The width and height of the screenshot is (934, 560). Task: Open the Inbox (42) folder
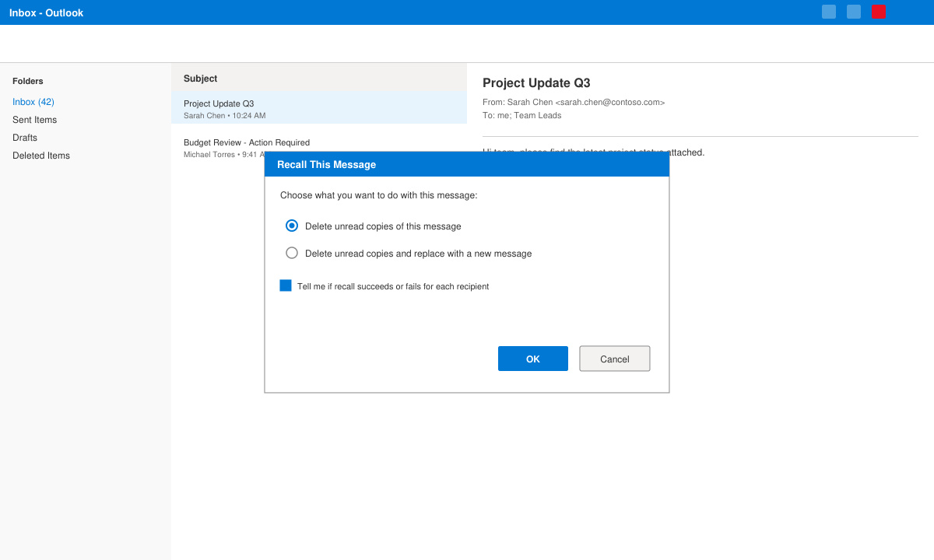[x=33, y=102]
